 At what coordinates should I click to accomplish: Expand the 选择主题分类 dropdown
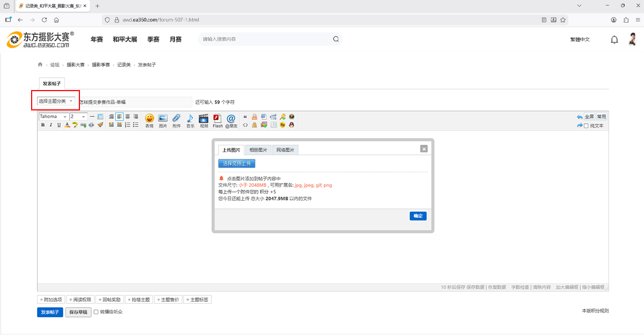tap(56, 101)
